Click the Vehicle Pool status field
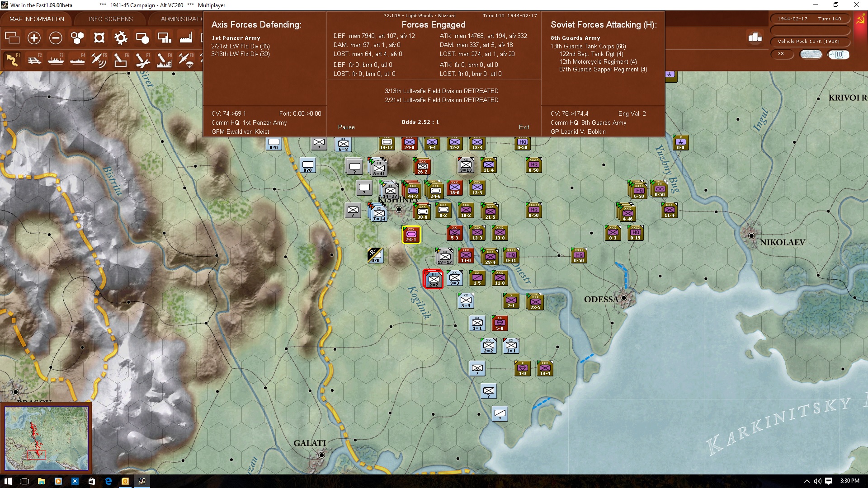Screen dimensions: 868x488 (810, 42)
